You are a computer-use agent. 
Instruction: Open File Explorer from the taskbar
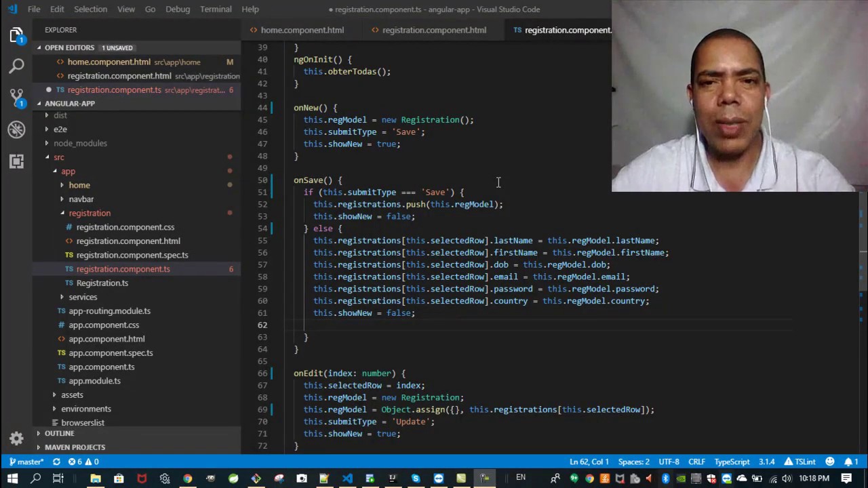pyautogui.click(x=96, y=479)
